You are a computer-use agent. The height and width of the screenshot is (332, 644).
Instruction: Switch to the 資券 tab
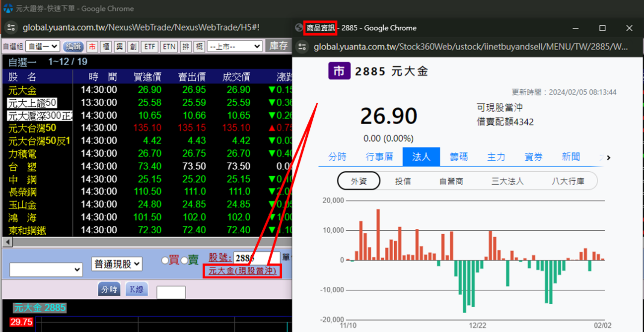[x=533, y=157]
